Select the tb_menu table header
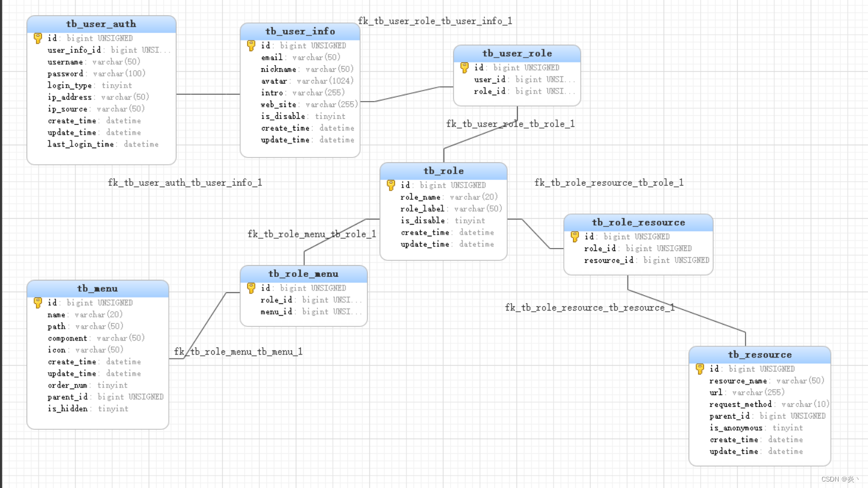Viewport: 868px width, 488px height. [98, 289]
